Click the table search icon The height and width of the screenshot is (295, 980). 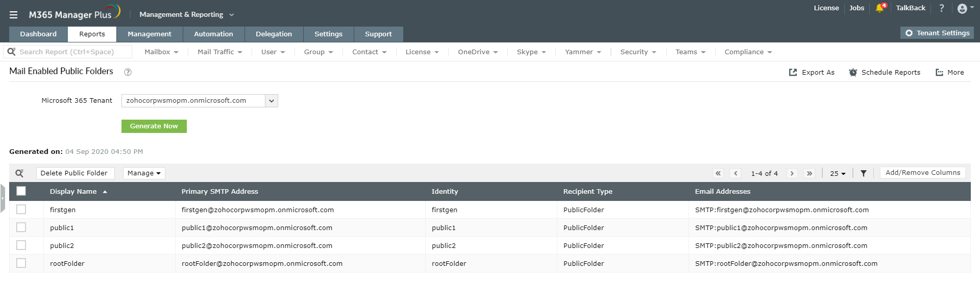point(19,173)
